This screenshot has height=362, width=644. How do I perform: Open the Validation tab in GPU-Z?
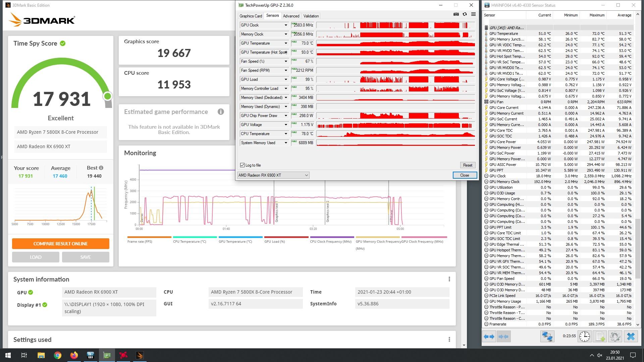[x=311, y=16]
